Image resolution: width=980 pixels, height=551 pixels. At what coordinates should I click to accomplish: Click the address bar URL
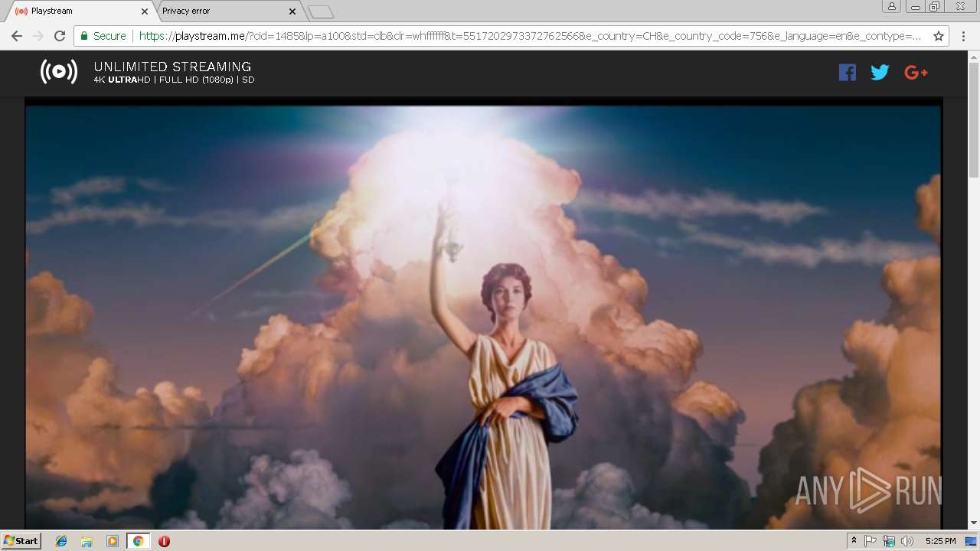(x=530, y=36)
